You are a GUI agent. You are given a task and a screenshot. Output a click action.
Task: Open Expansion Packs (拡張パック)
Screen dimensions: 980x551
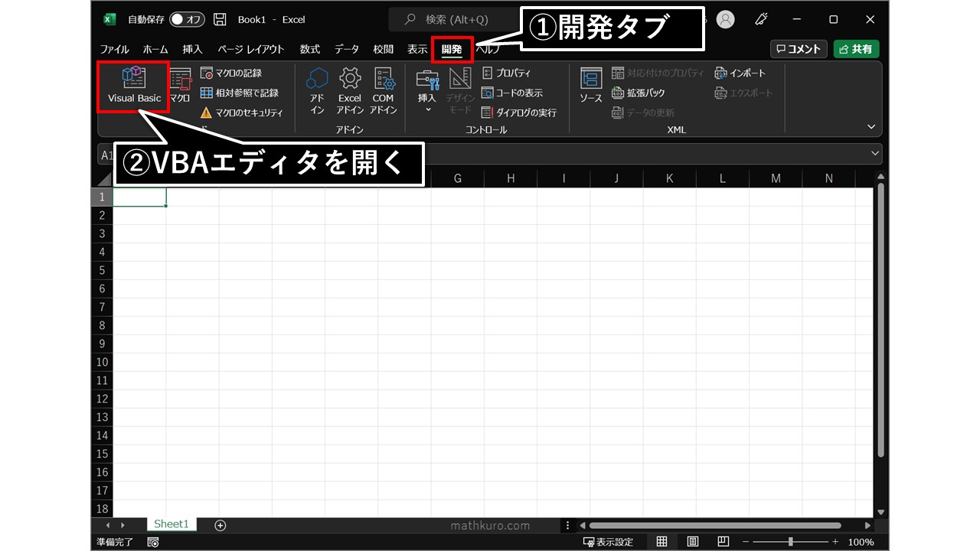(x=639, y=93)
